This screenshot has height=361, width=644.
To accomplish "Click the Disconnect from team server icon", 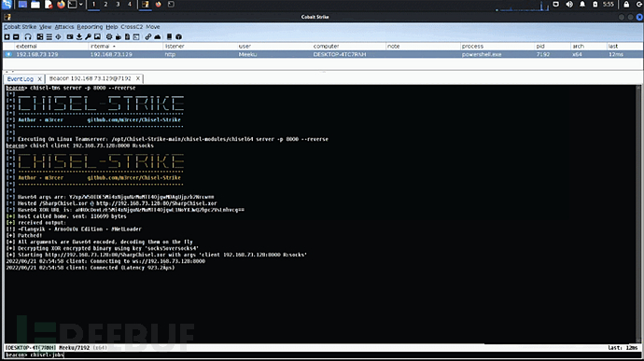I will [16, 37].
